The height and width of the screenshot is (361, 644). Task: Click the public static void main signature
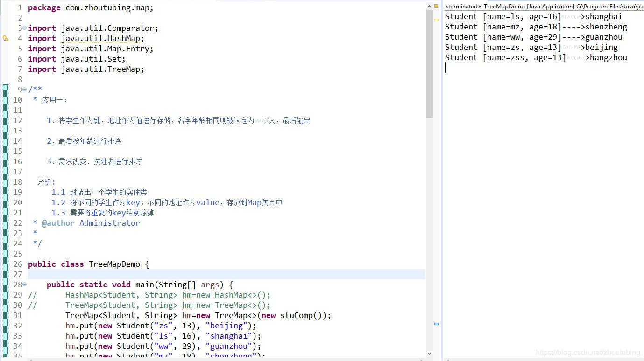[140, 285]
